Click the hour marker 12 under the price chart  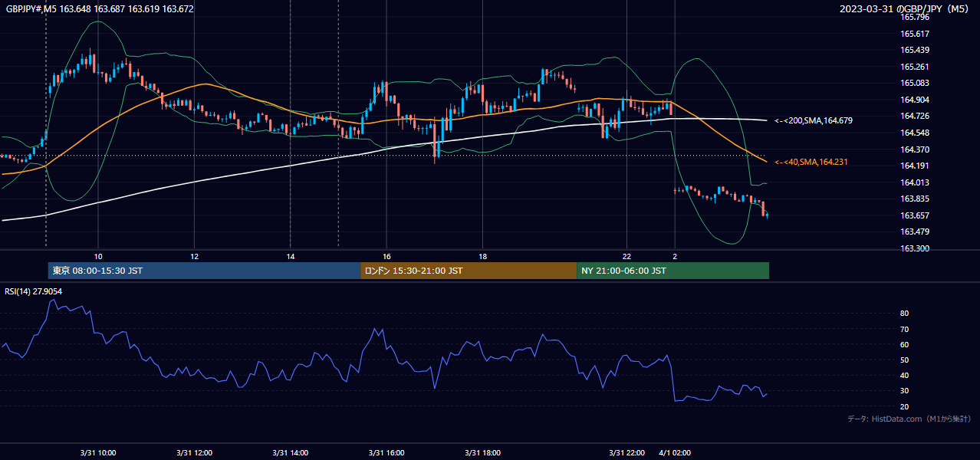(194, 256)
